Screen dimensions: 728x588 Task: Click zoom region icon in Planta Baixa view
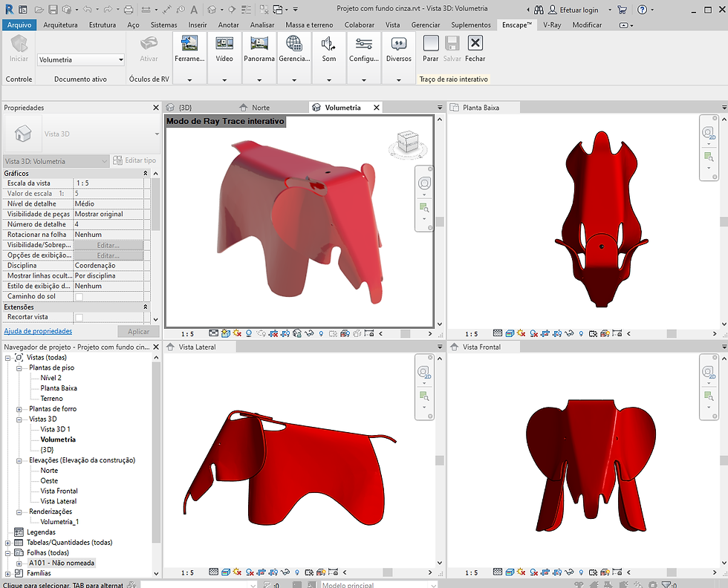click(709, 157)
